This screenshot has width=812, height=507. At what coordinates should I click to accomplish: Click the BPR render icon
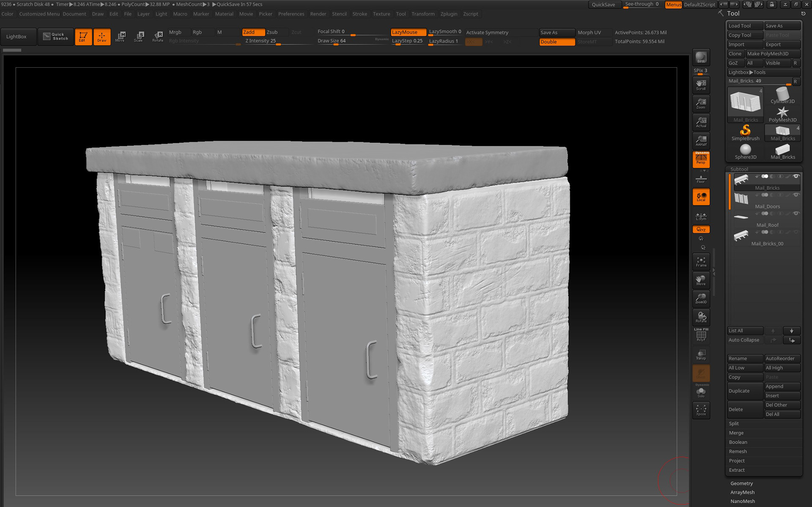click(701, 57)
